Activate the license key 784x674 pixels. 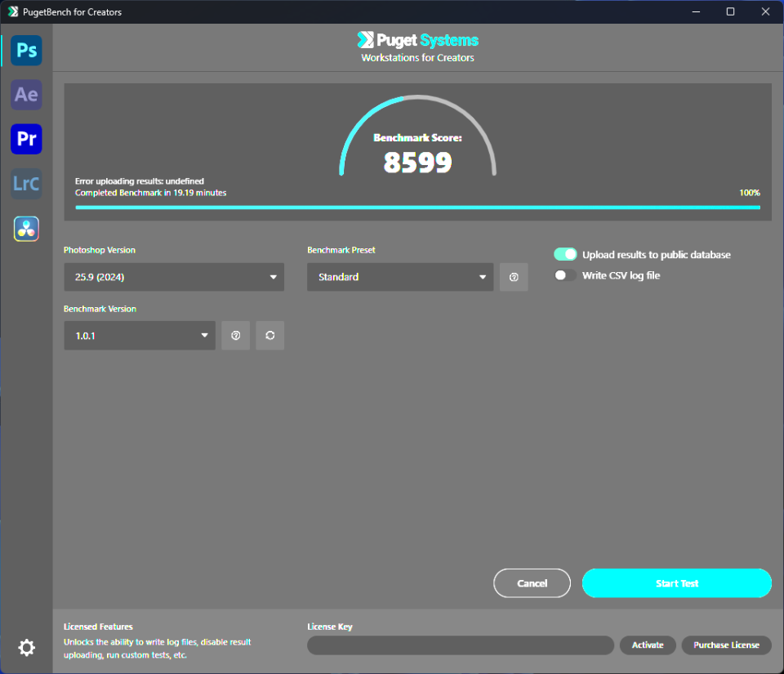pyautogui.click(x=648, y=645)
